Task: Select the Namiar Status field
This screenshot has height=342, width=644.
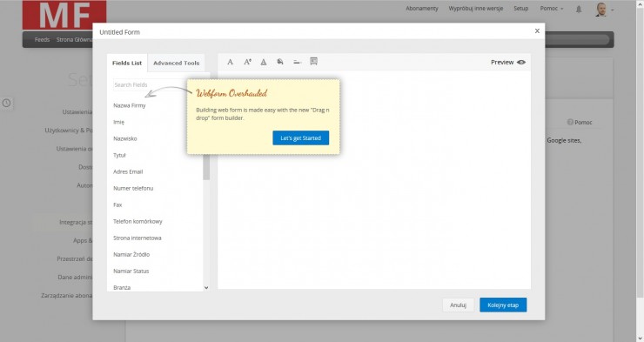Action: 131,271
